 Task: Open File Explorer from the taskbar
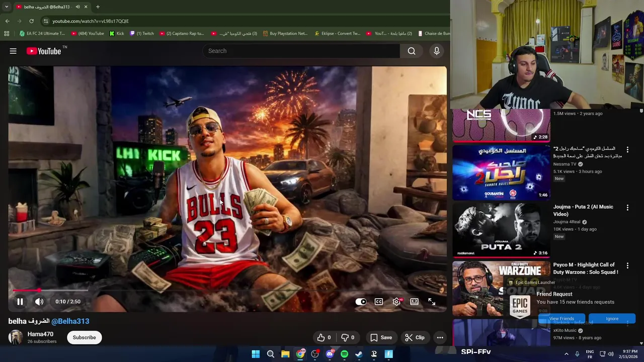(x=285, y=354)
